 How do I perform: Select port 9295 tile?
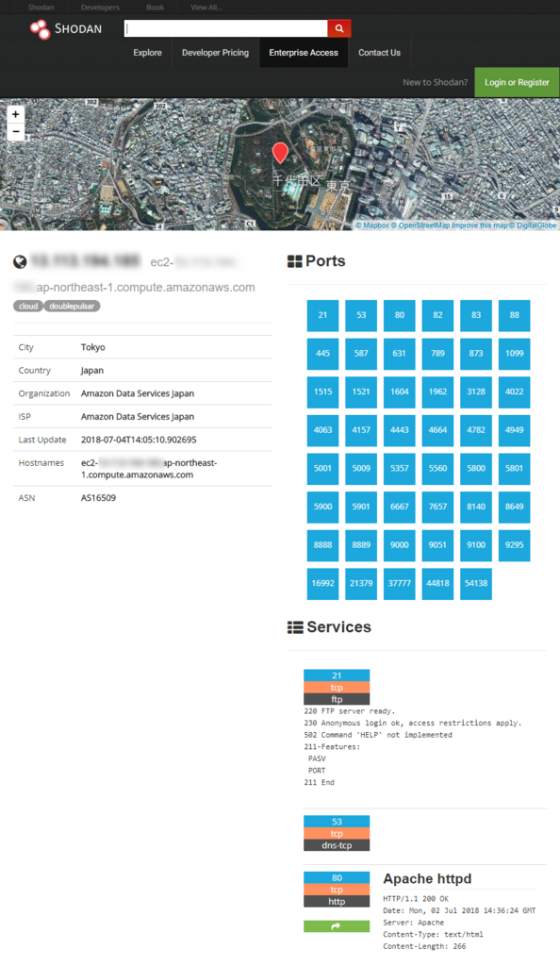[x=515, y=545]
